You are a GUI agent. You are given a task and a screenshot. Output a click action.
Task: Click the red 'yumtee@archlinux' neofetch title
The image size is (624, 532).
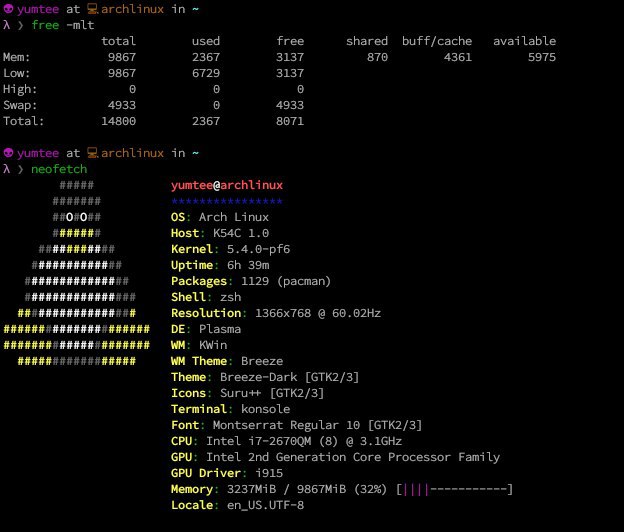coord(227,185)
